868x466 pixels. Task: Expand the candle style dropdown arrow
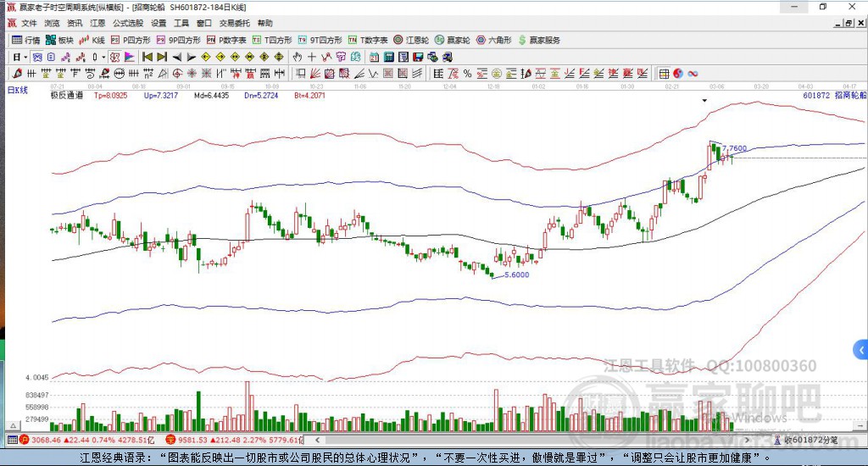pyautogui.click(x=103, y=57)
